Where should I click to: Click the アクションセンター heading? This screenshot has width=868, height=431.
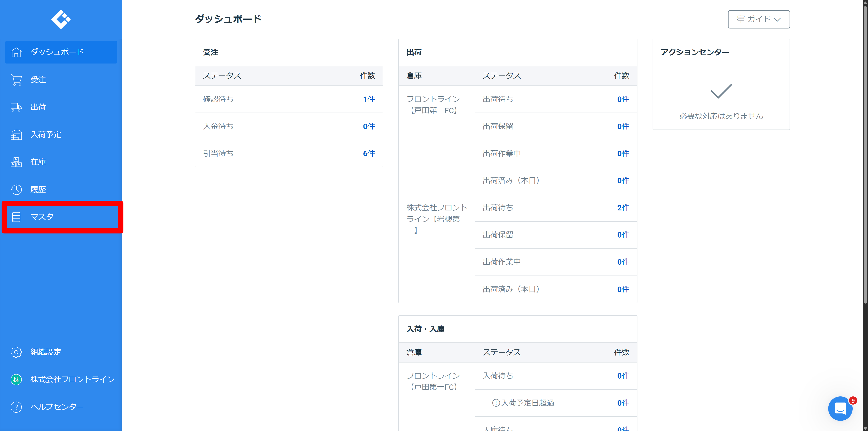(x=695, y=52)
